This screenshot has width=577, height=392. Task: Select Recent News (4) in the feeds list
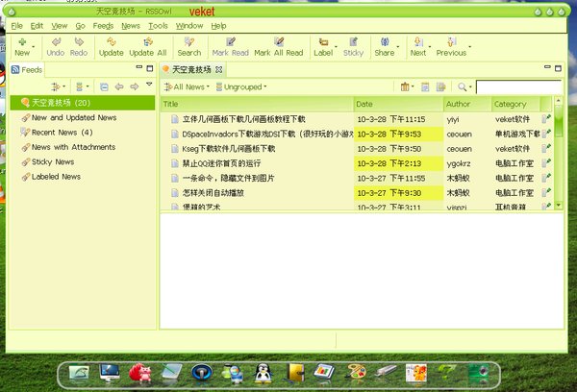62,133
